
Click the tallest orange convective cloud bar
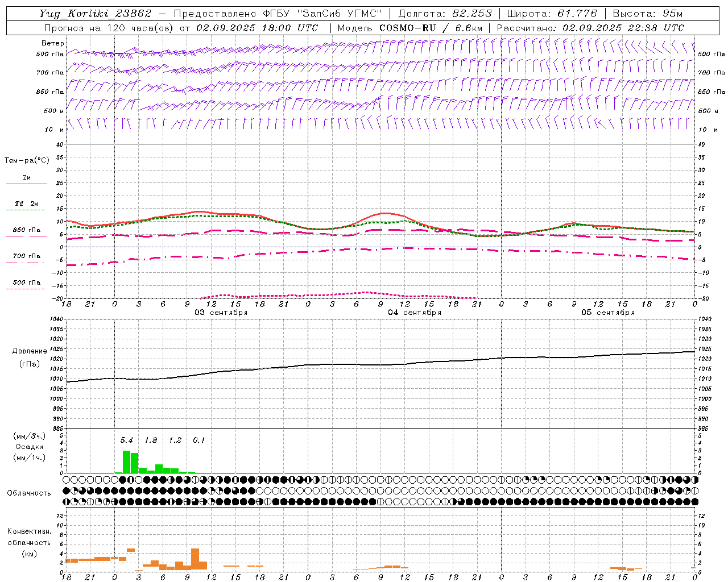coord(195,559)
